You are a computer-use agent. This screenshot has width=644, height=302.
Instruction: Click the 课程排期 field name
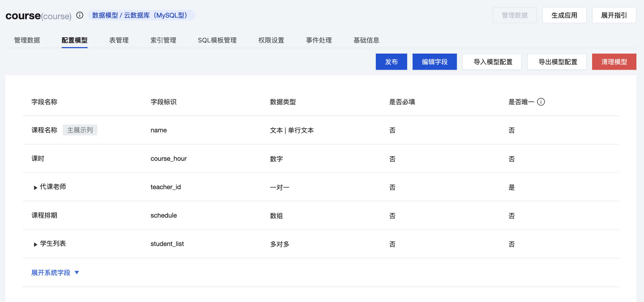pyautogui.click(x=44, y=215)
